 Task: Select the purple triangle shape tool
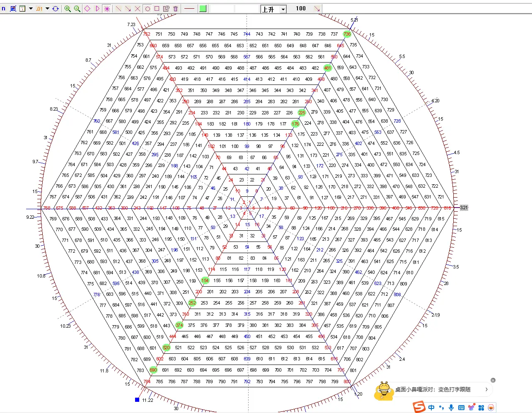[x=97, y=8]
